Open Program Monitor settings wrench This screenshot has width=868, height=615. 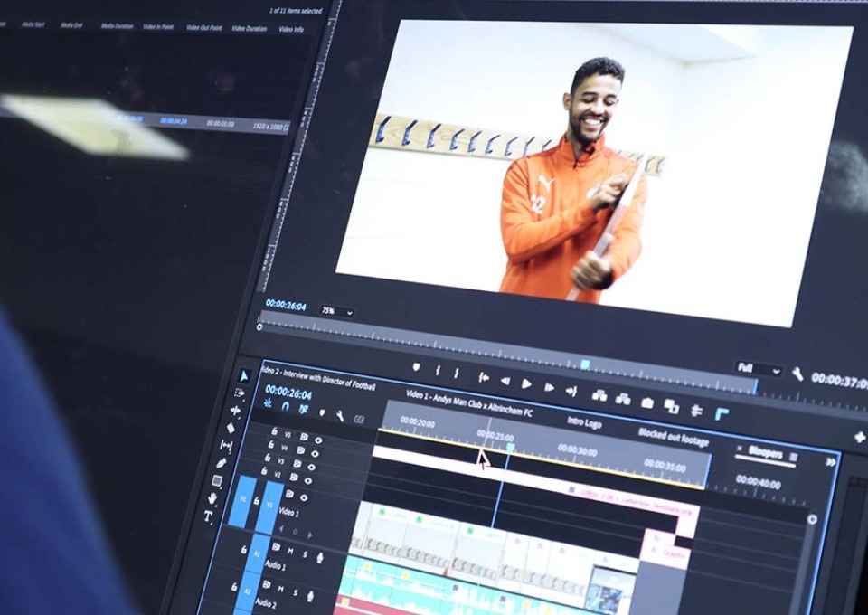(797, 374)
